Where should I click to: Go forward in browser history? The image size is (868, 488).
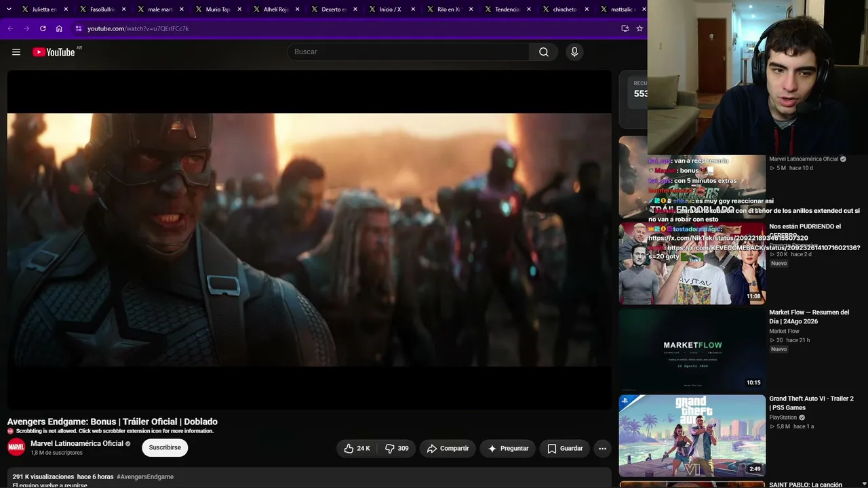[26, 28]
